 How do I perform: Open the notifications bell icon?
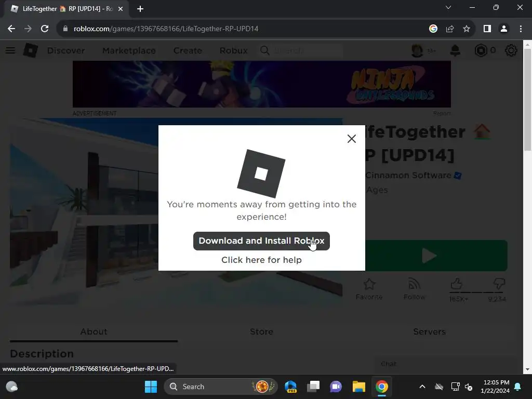coord(455,50)
